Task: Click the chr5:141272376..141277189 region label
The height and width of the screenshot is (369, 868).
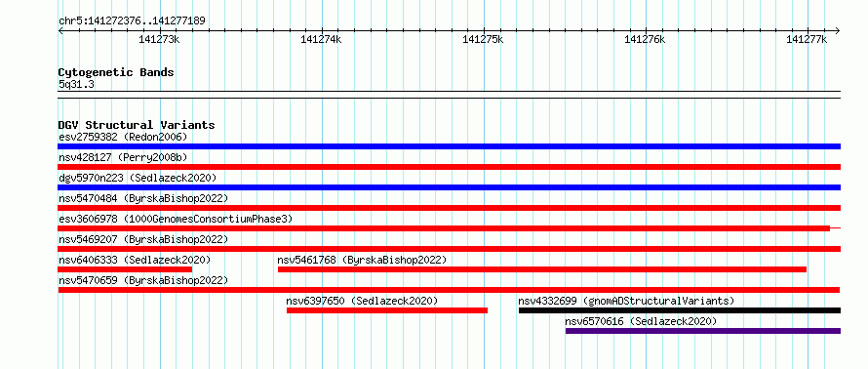Action: click(132, 21)
